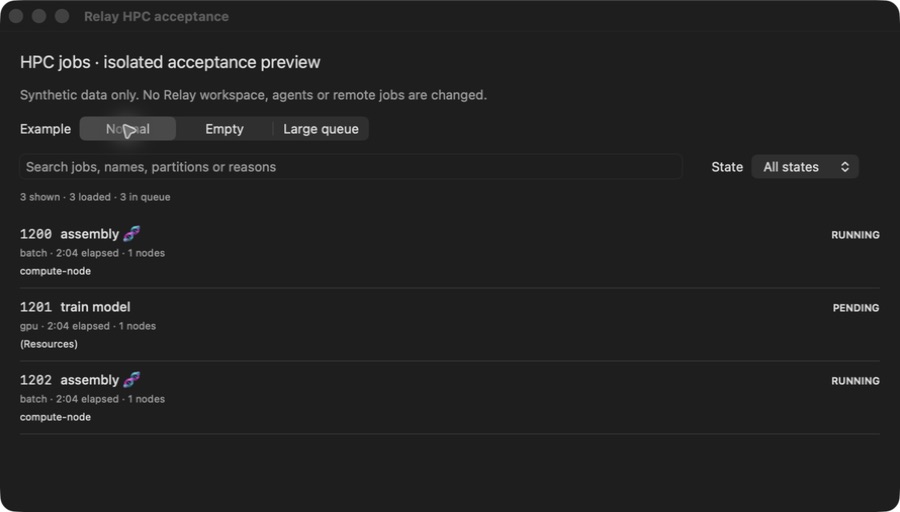This screenshot has height=512, width=900.
Task: Click the Example label
Action: (x=45, y=129)
